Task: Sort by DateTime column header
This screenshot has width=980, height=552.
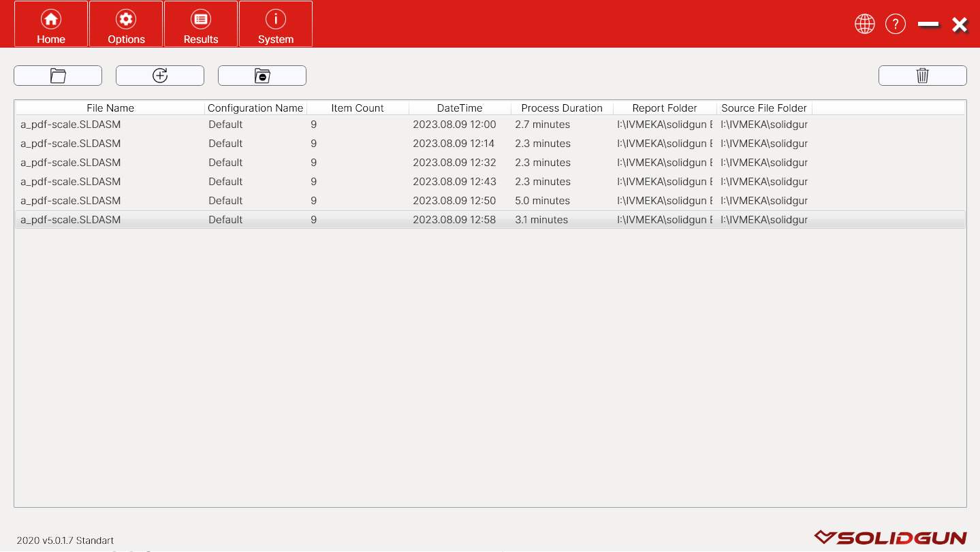Action: click(460, 108)
